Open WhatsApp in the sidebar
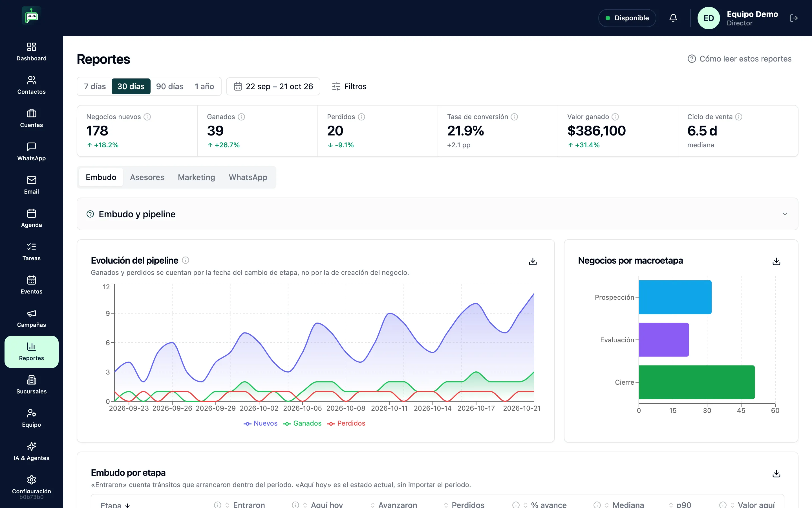812x508 pixels. coord(32,152)
